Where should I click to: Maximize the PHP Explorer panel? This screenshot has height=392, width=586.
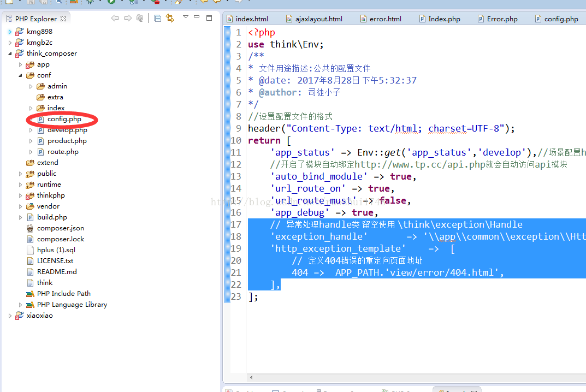point(209,17)
